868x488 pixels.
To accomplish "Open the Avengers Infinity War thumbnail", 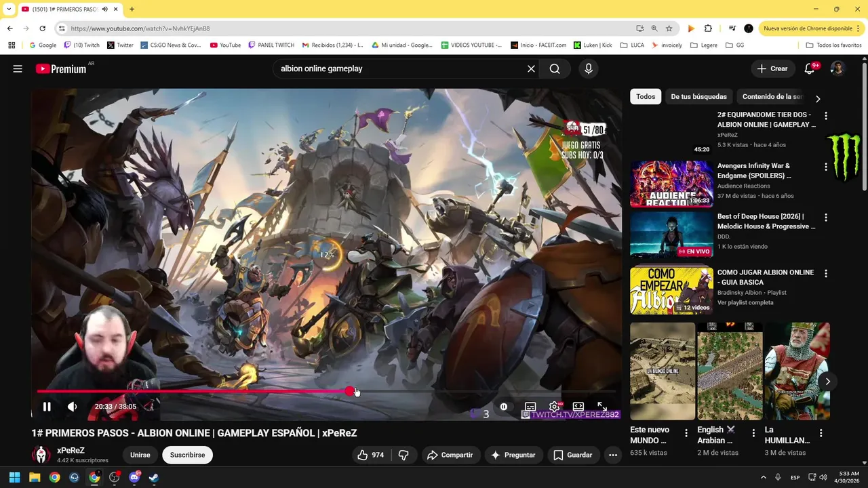I will point(671,184).
